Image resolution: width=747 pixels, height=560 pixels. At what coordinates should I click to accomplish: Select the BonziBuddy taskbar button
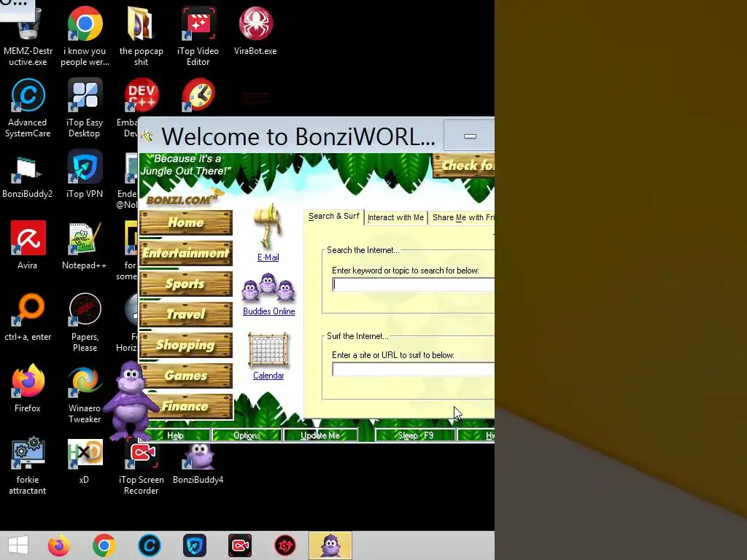pos(330,545)
